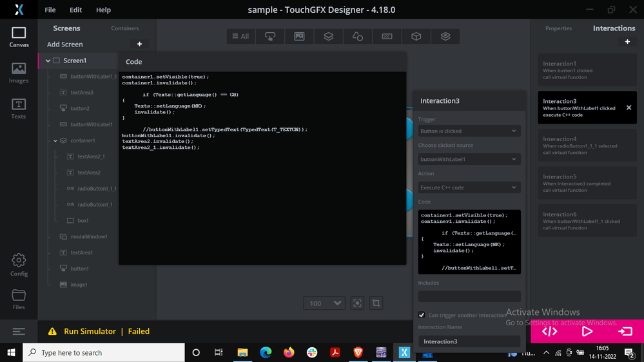
Task: Open the Images section
Action: [x=19, y=73]
